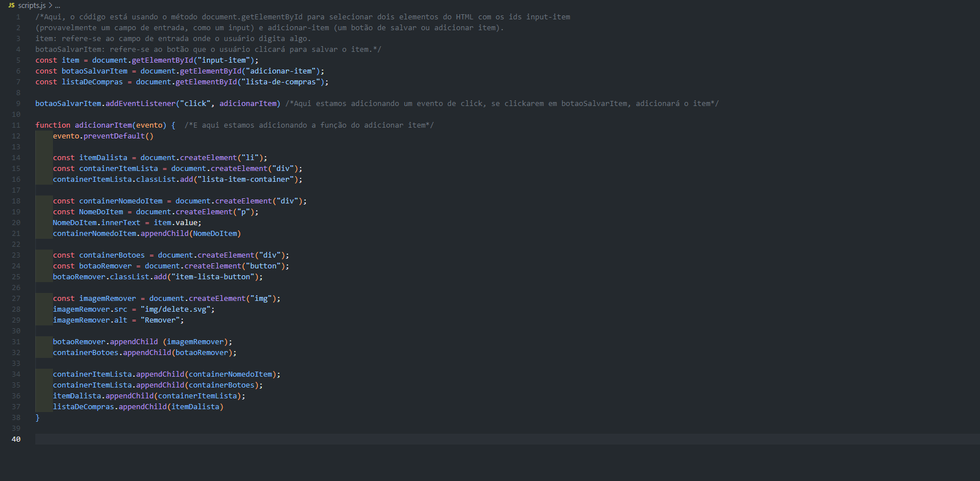The width and height of the screenshot is (980, 481).
Task: Click line number 40 in the gutter
Action: pyautogui.click(x=16, y=439)
